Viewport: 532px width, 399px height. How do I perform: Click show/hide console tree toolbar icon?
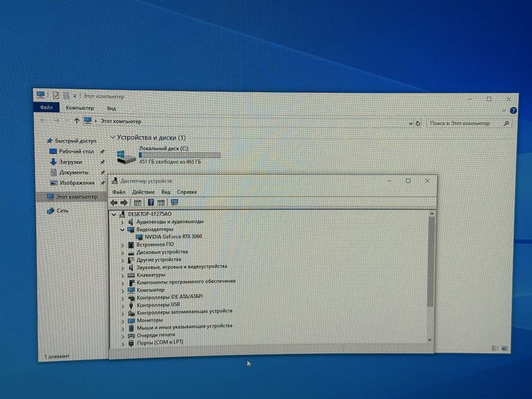137,203
